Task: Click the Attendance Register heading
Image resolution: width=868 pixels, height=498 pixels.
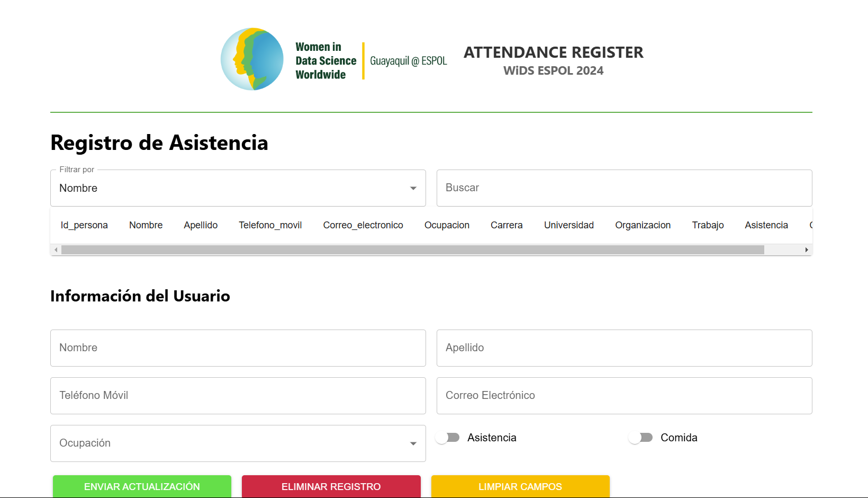Action: (x=554, y=52)
